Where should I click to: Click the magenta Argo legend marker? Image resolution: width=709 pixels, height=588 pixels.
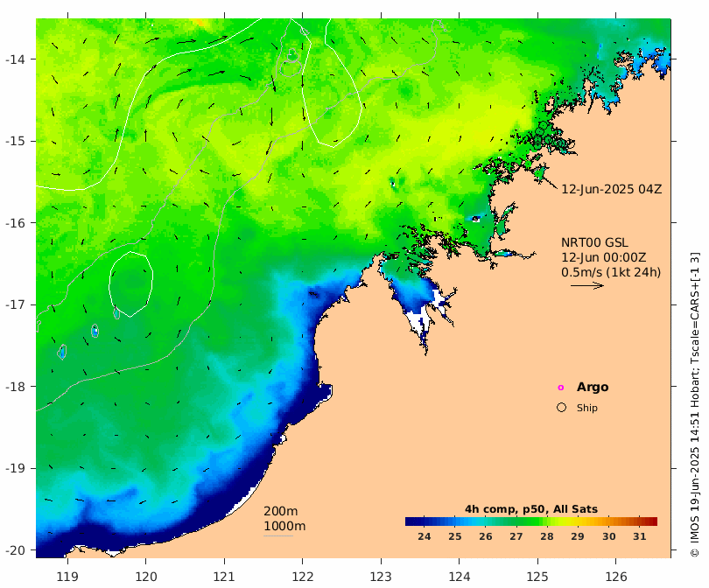click(561, 388)
